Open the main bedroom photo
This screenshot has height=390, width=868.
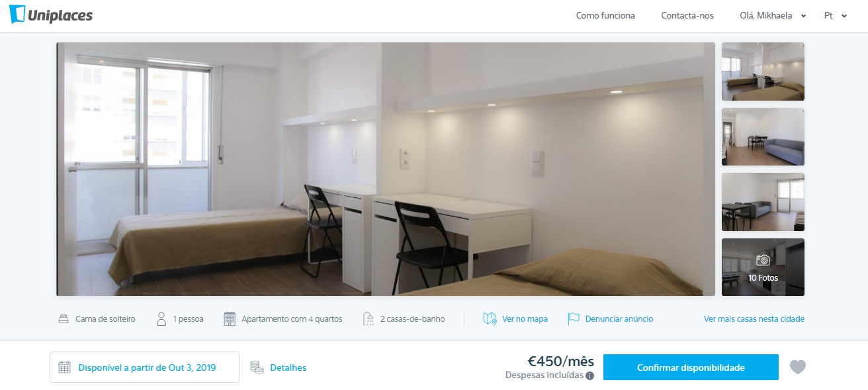(386, 169)
